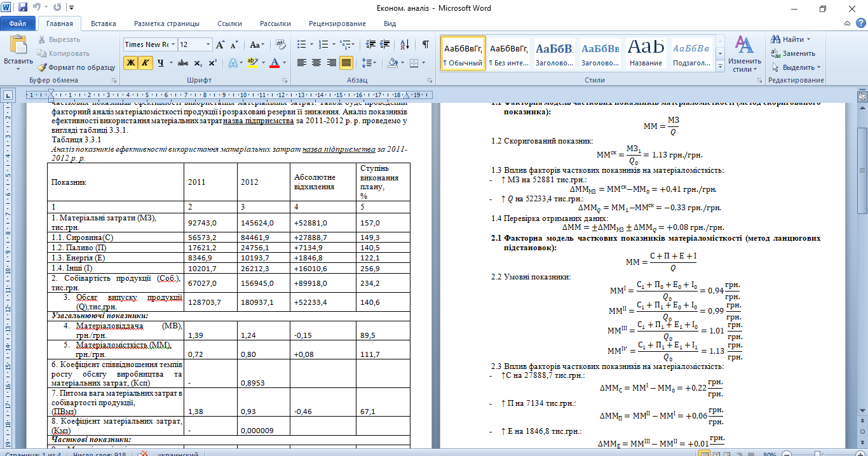
Task: Apply the yellow text highlight color
Action: [252, 63]
